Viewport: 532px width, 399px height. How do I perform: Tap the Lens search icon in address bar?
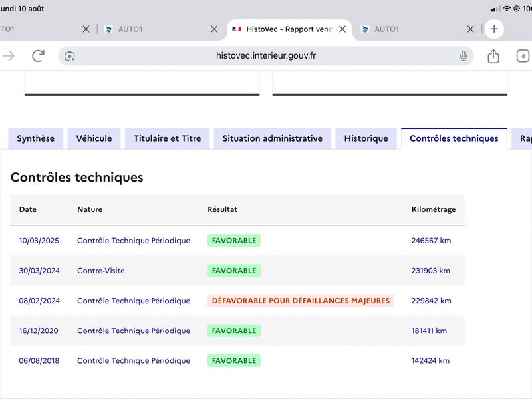pyautogui.click(x=70, y=56)
